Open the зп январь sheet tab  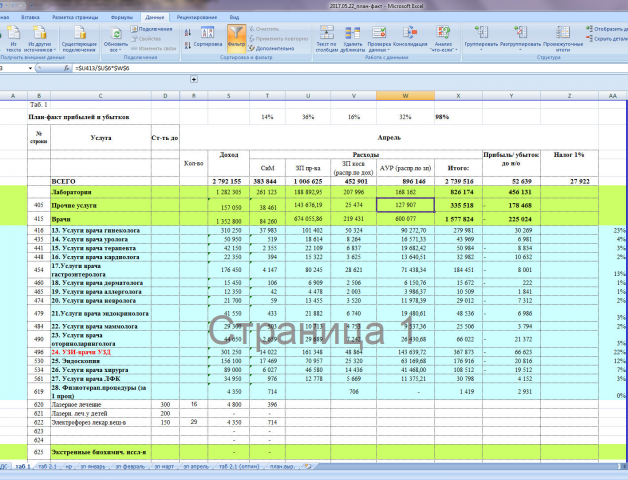click(93, 467)
